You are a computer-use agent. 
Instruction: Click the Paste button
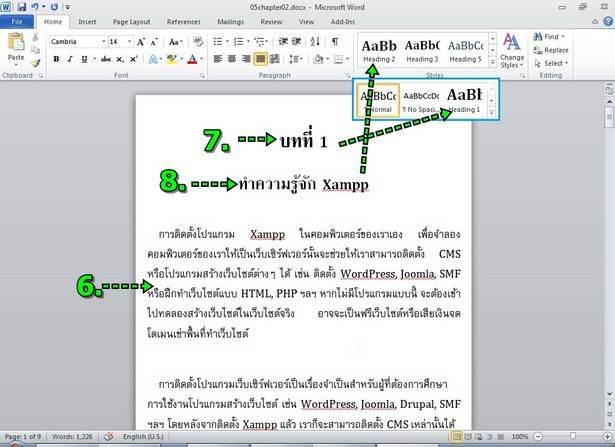tap(16, 47)
